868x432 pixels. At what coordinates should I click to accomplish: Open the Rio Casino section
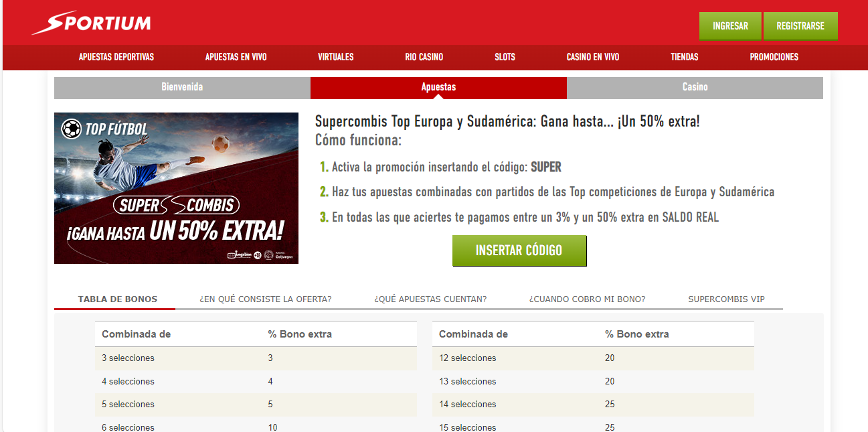[423, 58]
